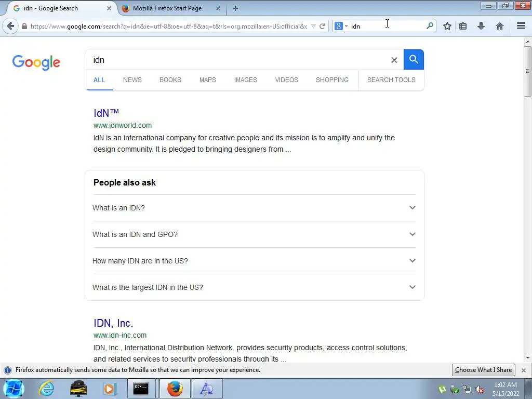This screenshot has width=532, height=399.
Task: Click the Choose What I Share button
Action: point(484,370)
